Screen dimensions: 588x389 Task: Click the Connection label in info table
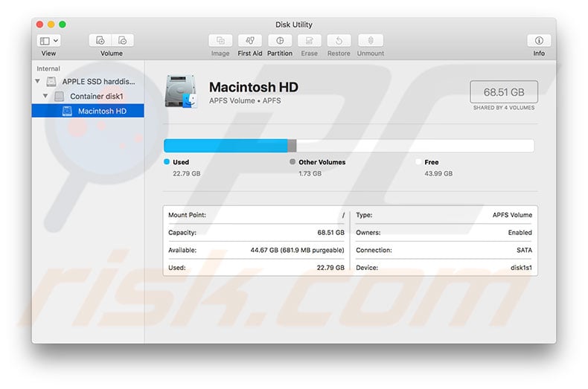[374, 250]
